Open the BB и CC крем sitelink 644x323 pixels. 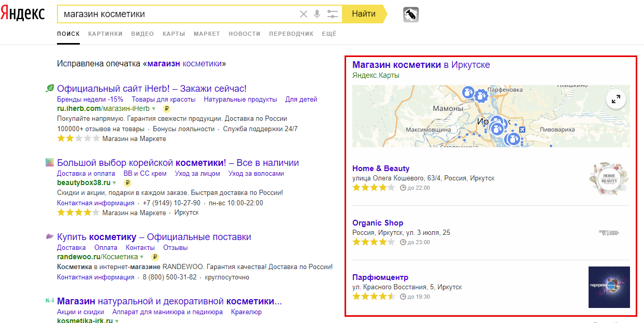145,173
